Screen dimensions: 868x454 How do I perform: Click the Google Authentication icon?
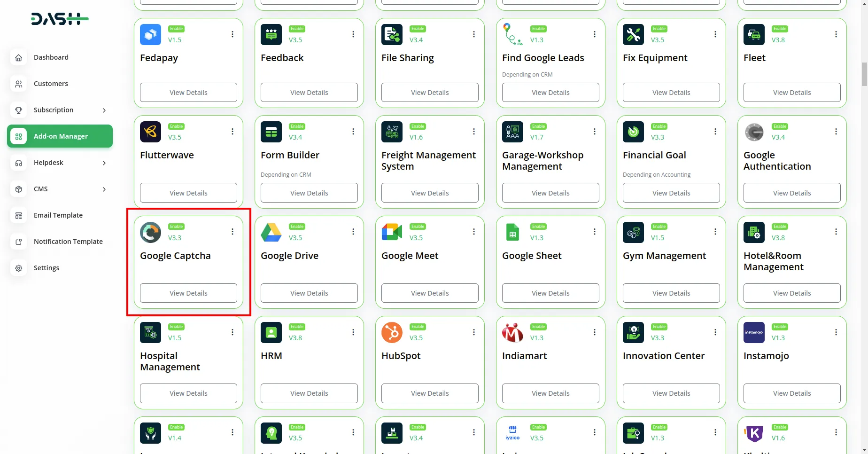click(754, 132)
